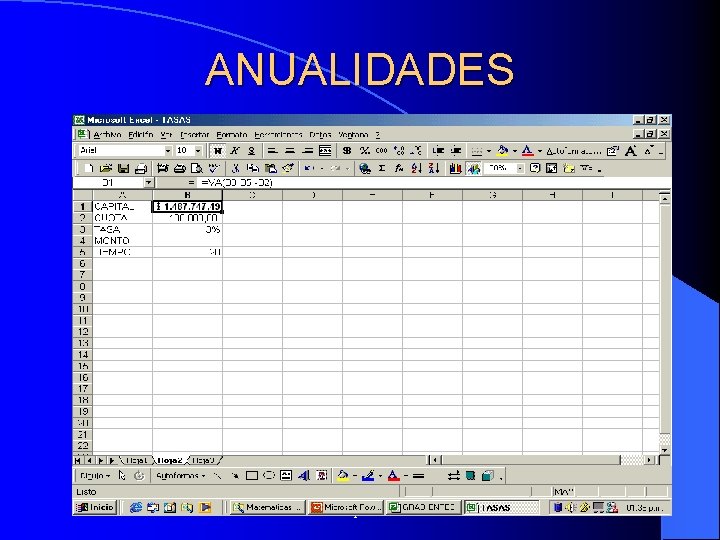Insert hyperlink with the globe icon
Image resolution: width=720 pixels, height=540 pixels.
coord(365,169)
